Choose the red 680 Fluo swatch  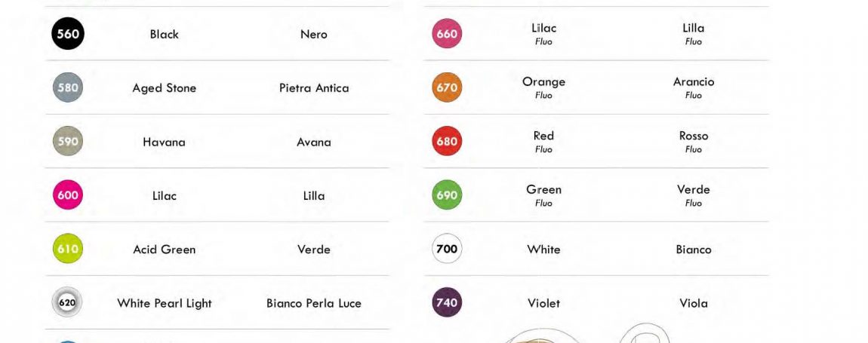coord(447,141)
